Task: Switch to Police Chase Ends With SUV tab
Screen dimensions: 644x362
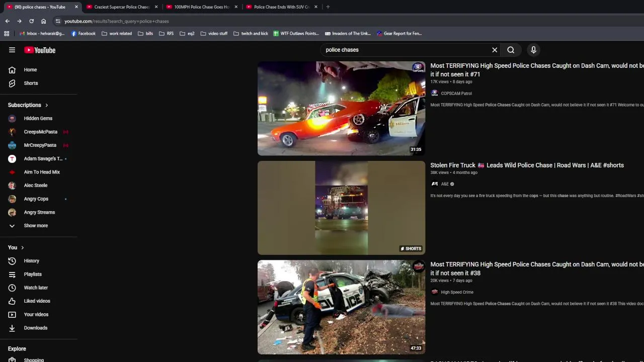Action: point(281,7)
